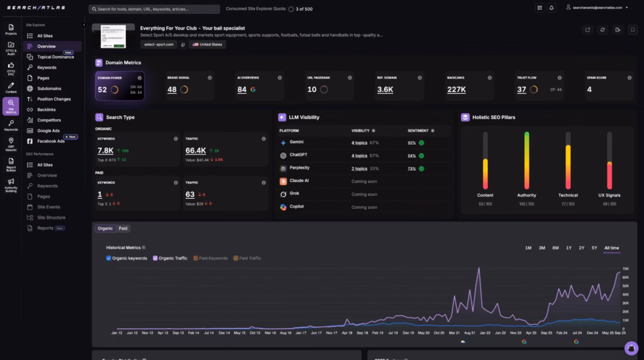Open the United States country selector
The height and width of the screenshot is (360, 644).
[x=208, y=45]
